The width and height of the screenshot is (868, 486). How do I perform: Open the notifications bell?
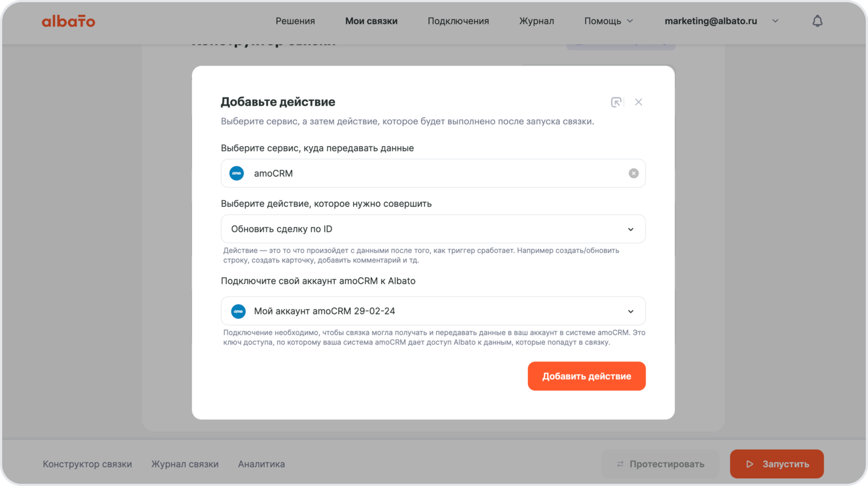(x=817, y=21)
